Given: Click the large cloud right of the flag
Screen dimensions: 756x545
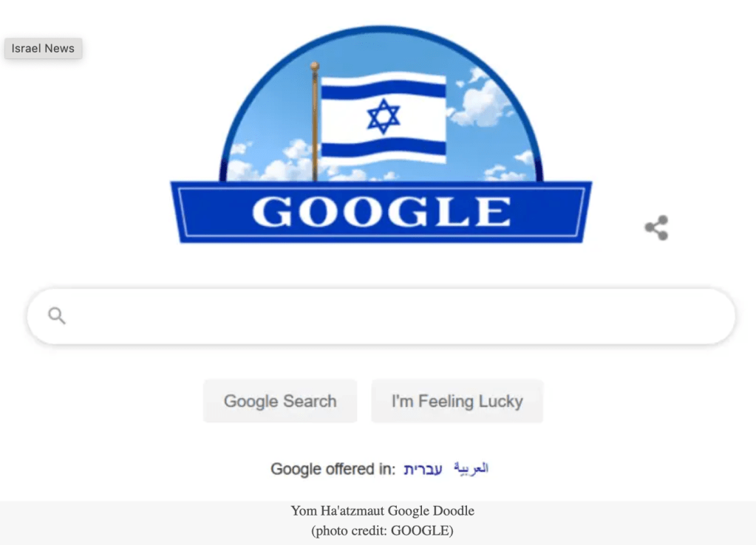Looking at the screenshot, I should (480, 103).
